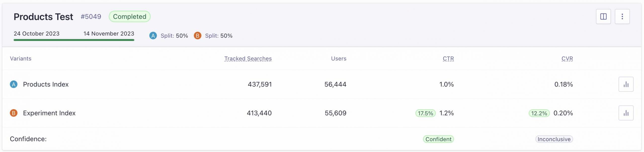The width and height of the screenshot is (644, 152).
Task: Select the Products Index variant row
Action: (45, 84)
